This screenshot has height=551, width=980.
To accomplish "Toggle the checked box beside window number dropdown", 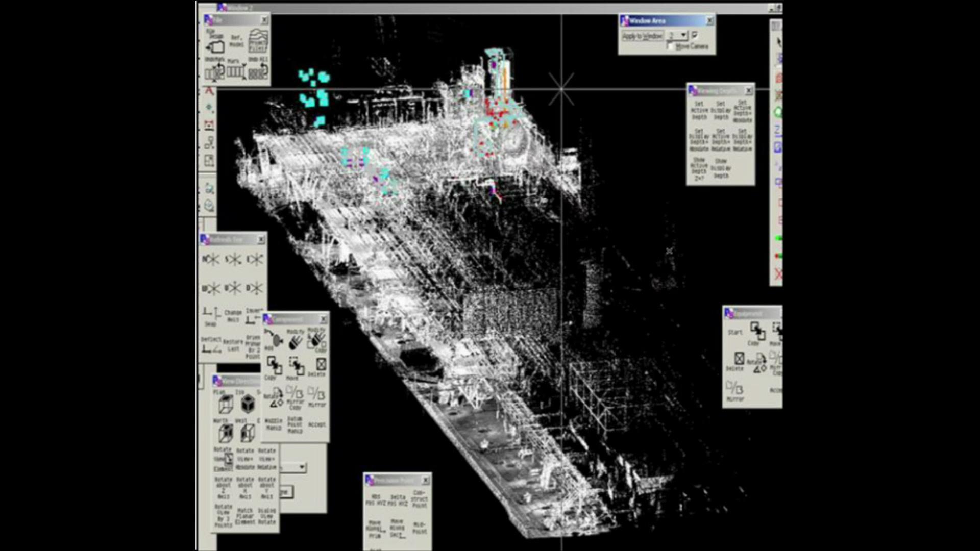I will pos(695,35).
